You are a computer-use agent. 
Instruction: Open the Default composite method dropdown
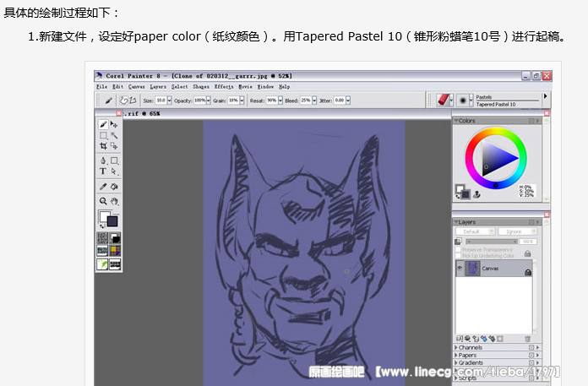pyautogui.click(x=476, y=231)
